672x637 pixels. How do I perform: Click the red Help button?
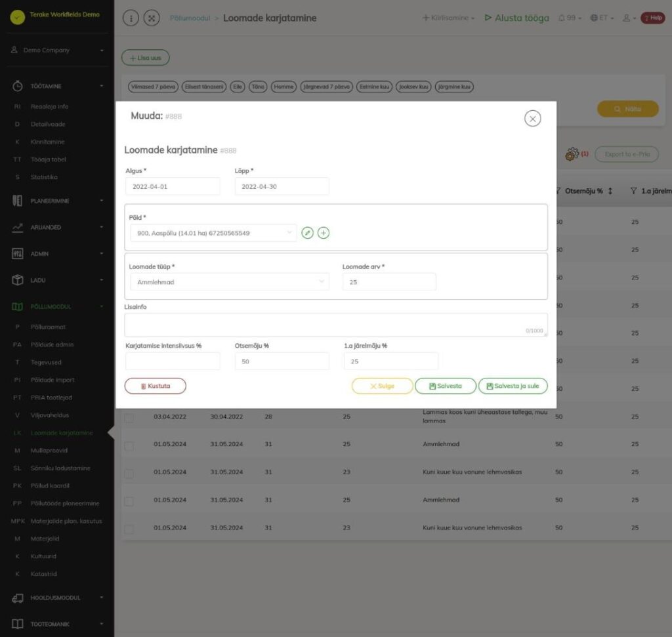coord(653,18)
